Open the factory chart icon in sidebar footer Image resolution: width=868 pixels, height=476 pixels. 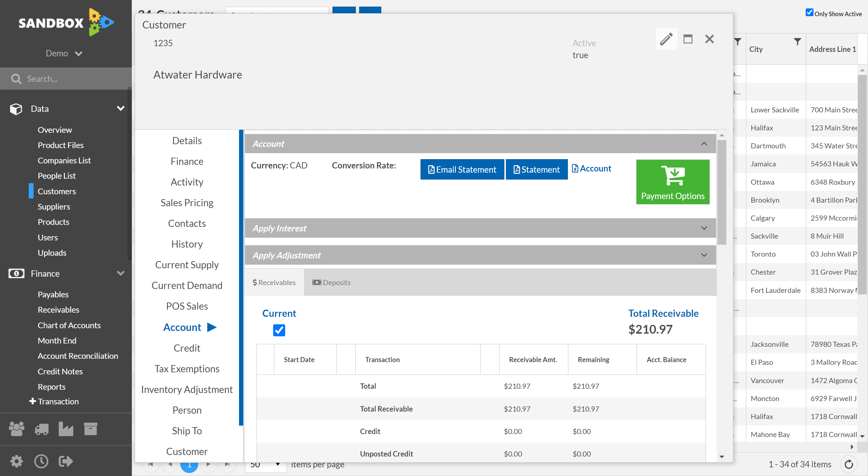coord(66,429)
